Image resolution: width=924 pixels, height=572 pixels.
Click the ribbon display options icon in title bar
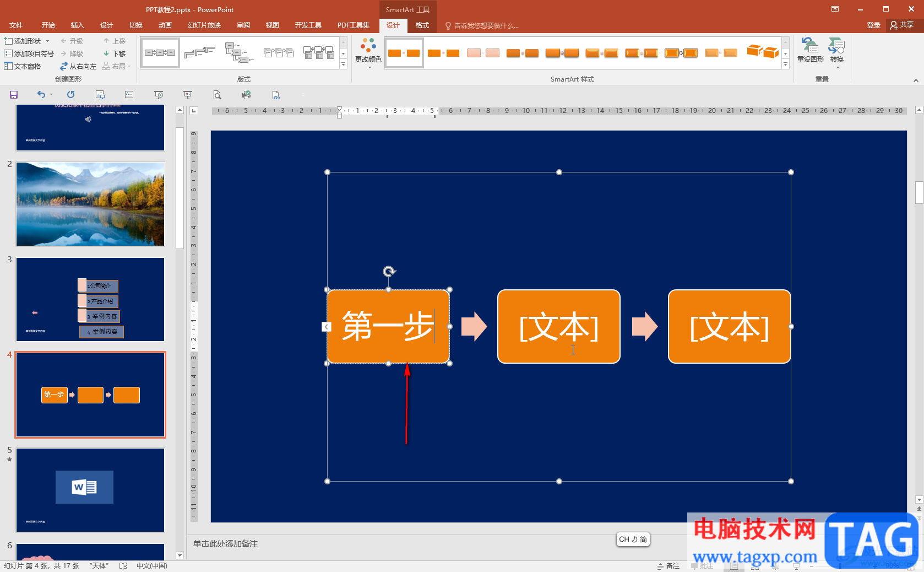click(x=835, y=9)
